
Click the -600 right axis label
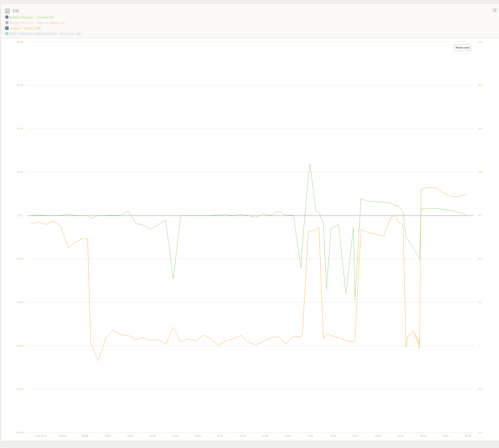coord(480,433)
